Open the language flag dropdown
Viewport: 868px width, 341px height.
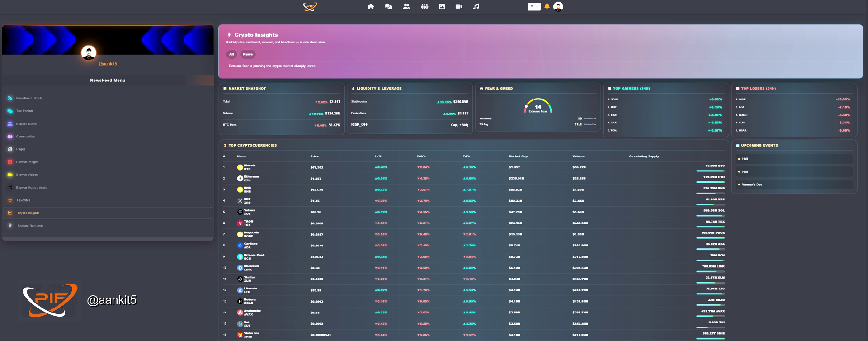point(534,7)
